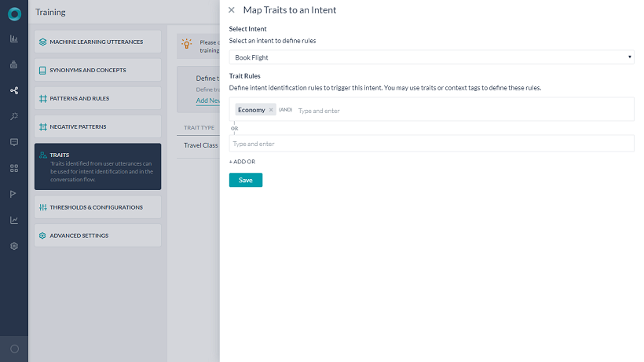Open the settings gear sidebar icon
This screenshot has width=644, height=362.
[x=14, y=246]
